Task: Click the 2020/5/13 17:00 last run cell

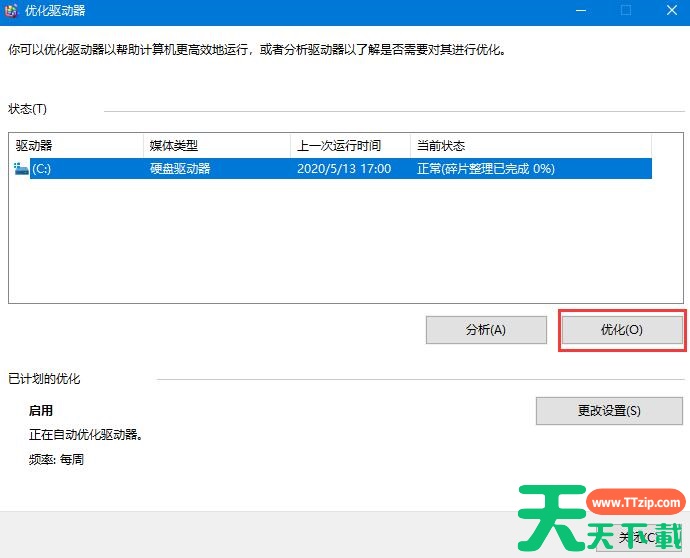Action: tap(344, 169)
